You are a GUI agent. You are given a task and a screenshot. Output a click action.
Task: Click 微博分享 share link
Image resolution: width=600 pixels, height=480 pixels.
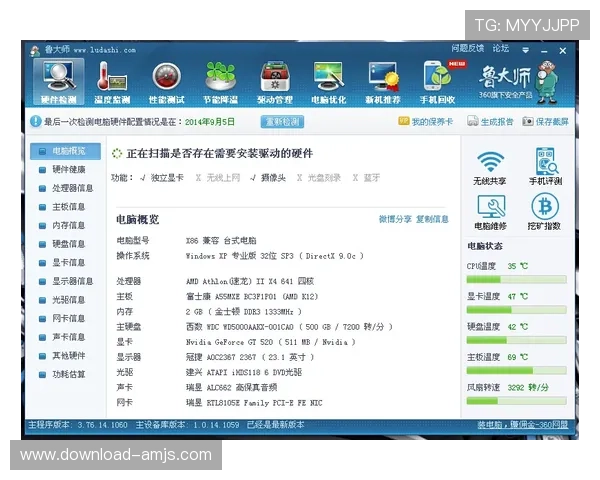tap(395, 219)
